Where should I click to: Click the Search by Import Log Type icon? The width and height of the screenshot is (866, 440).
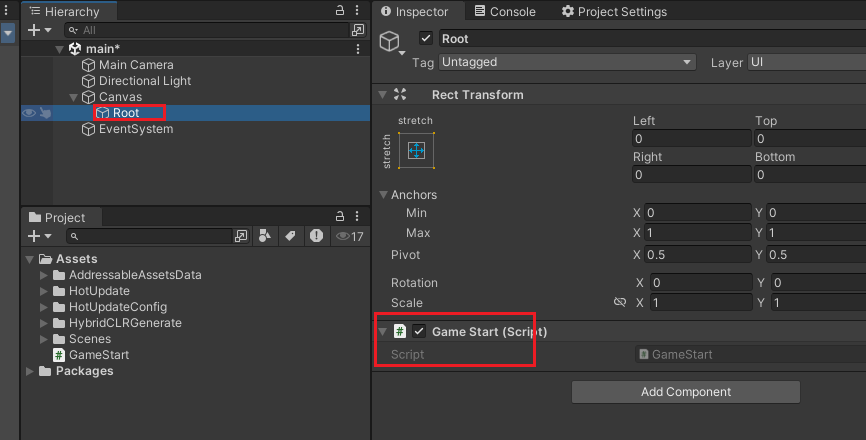click(316, 236)
